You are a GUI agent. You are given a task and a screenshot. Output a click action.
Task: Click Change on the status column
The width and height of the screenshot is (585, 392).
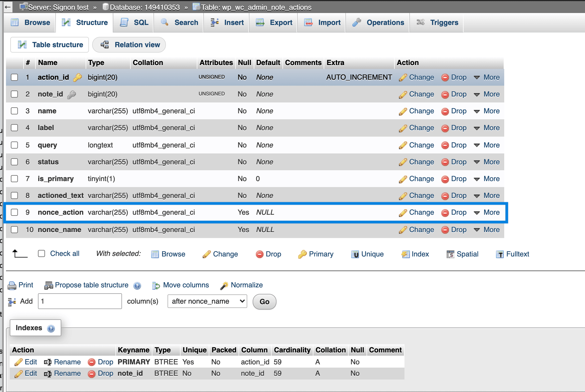[x=421, y=162]
